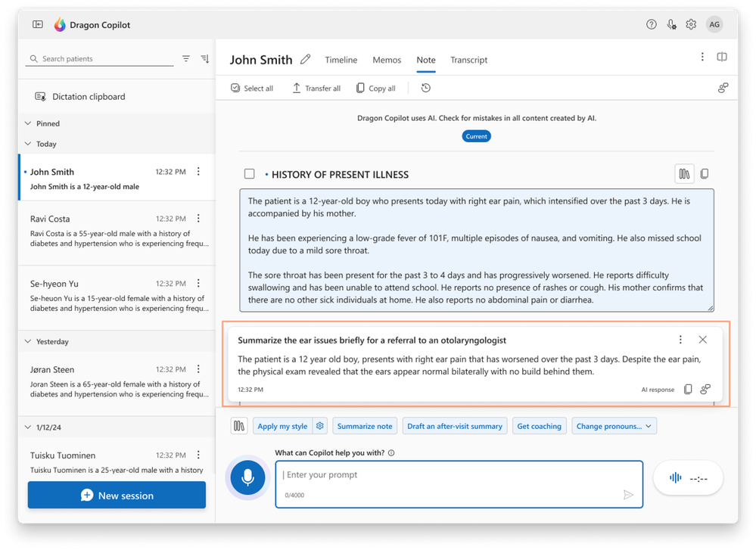Open Apply my style settings gear
This screenshot has width=756, height=550.
(x=319, y=426)
